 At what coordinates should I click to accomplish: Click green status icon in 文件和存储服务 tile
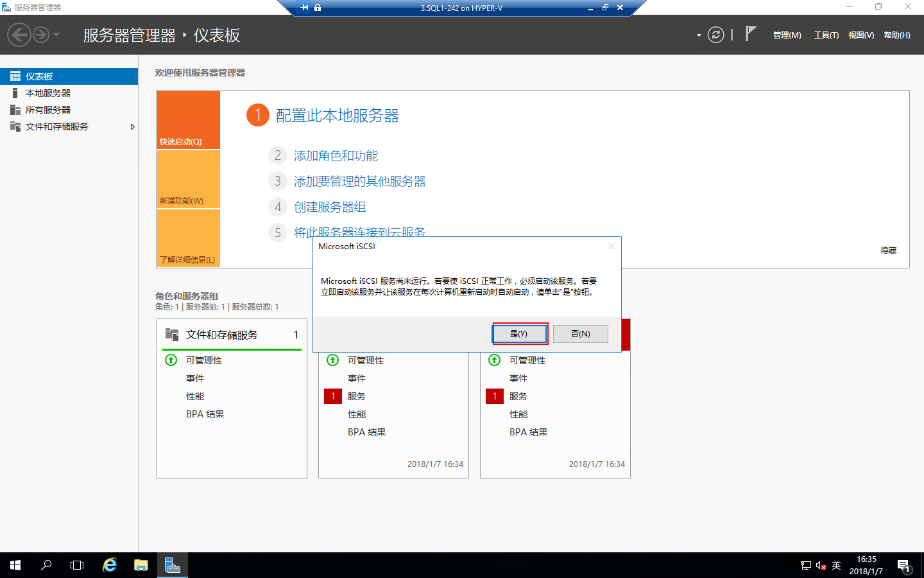click(x=171, y=360)
